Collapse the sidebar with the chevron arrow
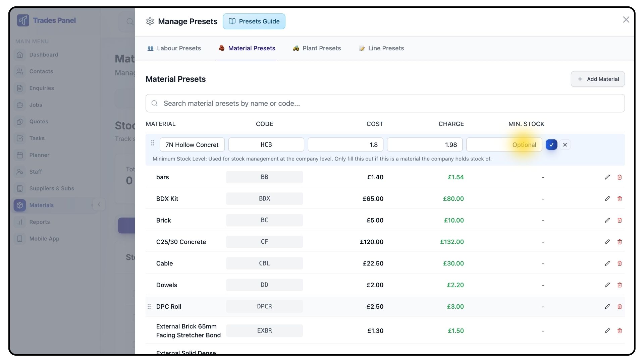This screenshot has width=644, height=362. coord(99,204)
